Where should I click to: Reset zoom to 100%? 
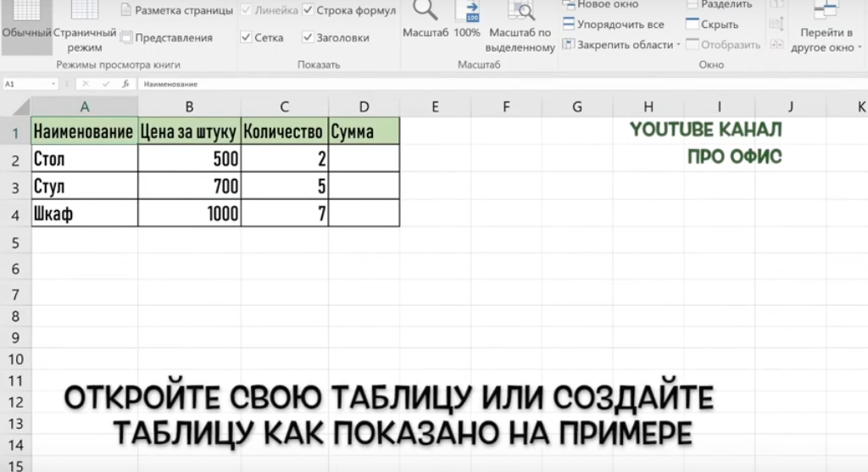467,20
